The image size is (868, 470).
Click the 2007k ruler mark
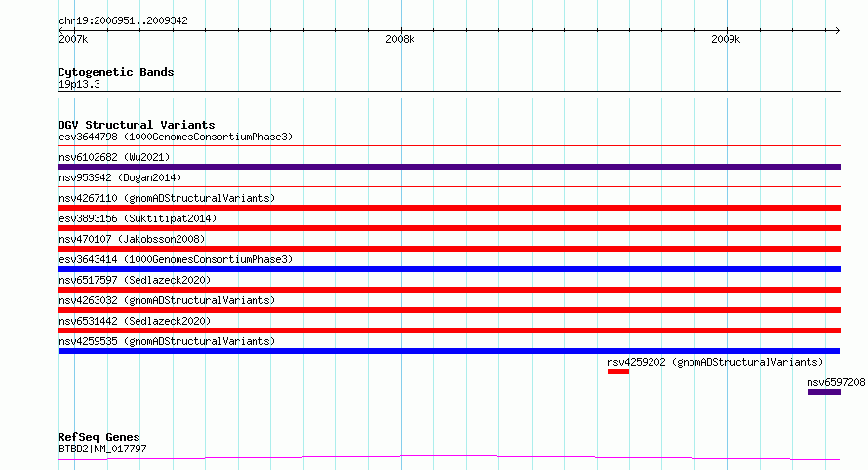pyautogui.click(x=73, y=39)
